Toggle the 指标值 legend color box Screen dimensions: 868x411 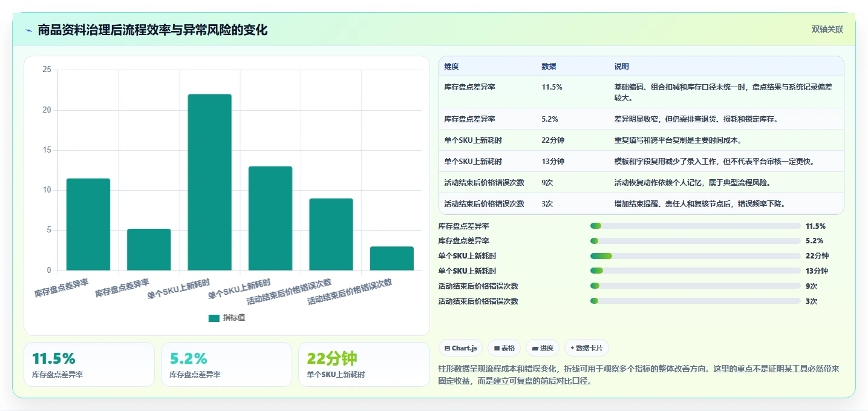pyautogui.click(x=214, y=318)
